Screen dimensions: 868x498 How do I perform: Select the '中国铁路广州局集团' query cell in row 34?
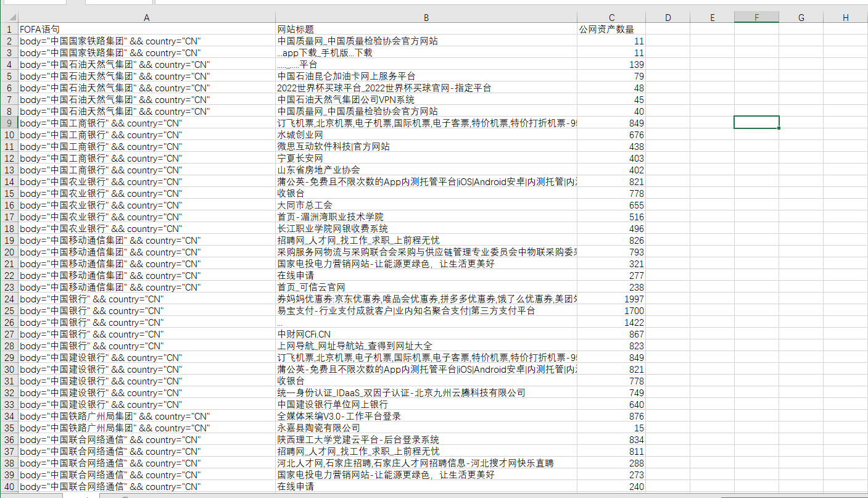pyautogui.click(x=147, y=416)
